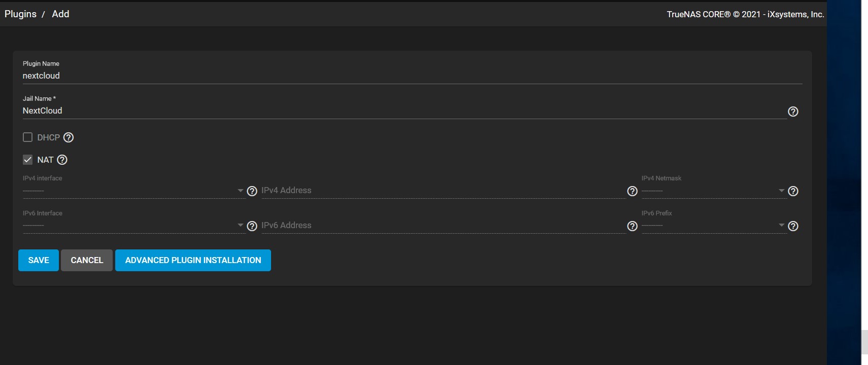868x365 pixels.
Task: Open Advanced Plugin Installation
Action: [193, 260]
